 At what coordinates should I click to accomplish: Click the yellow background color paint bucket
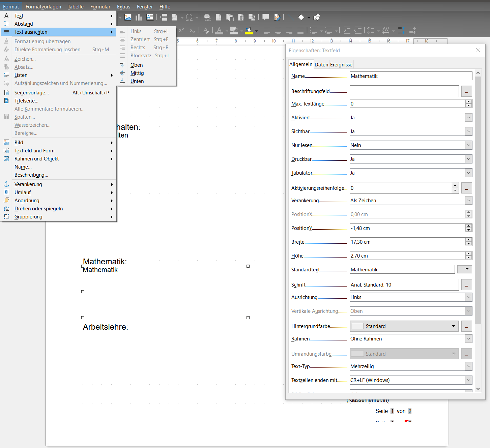coord(249,30)
